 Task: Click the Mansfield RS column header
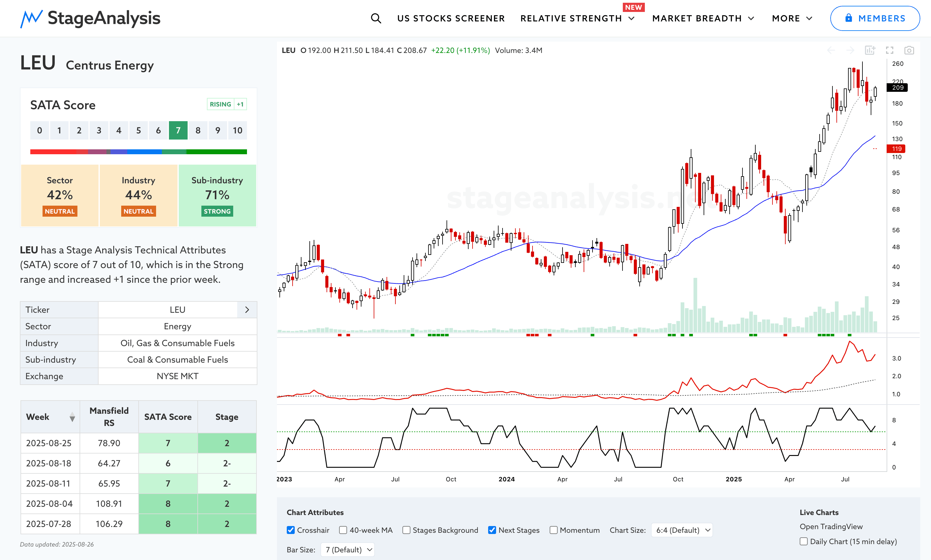coord(109,417)
